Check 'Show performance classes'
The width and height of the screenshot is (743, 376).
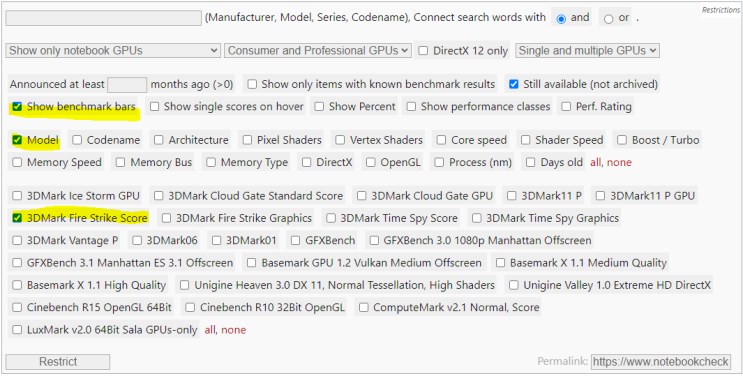tap(411, 107)
